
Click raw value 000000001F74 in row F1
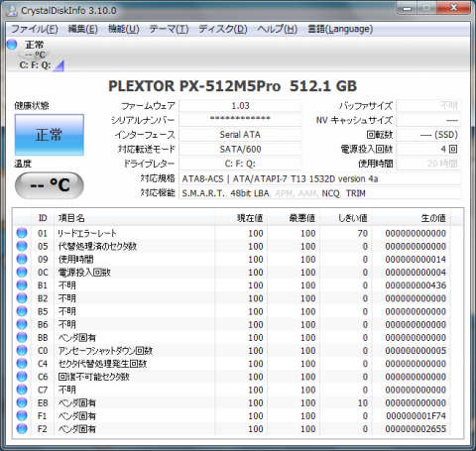pos(416,416)
